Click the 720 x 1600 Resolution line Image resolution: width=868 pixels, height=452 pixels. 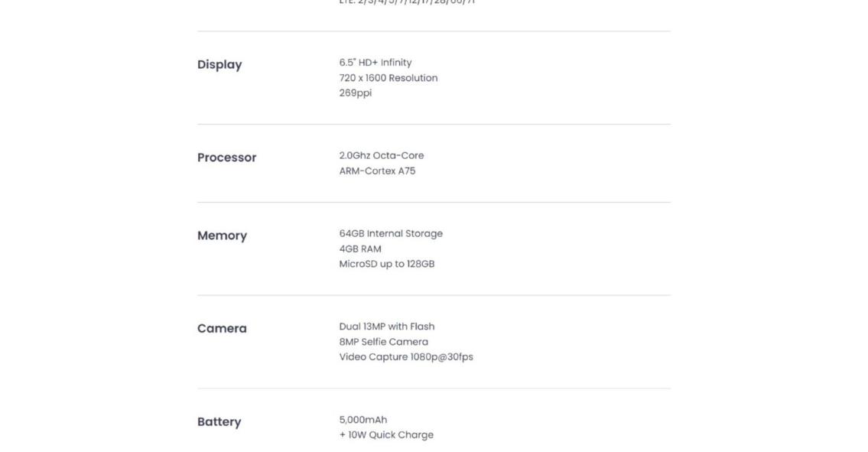click(388, 78)
